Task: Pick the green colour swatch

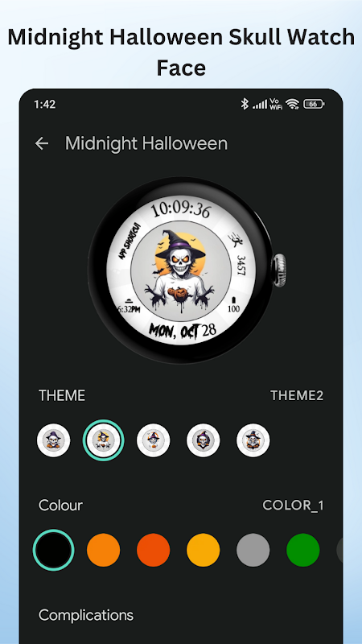Action: point(303,550)
